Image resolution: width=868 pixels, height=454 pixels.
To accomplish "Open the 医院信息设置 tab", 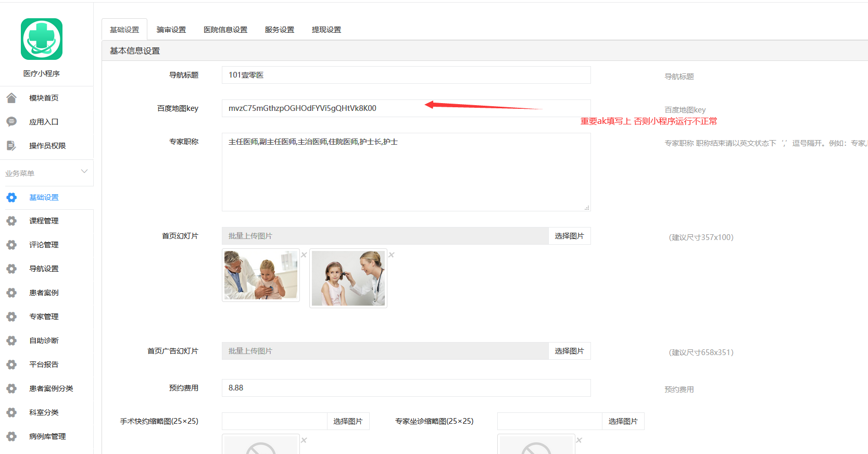I will pos(225,30).
